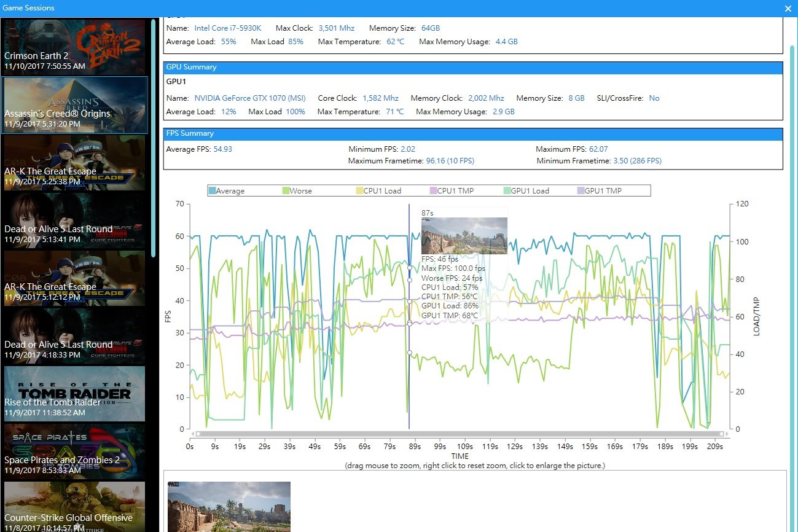Select AR-K session from 5:25:38 PM

click(x=74, y=163)
